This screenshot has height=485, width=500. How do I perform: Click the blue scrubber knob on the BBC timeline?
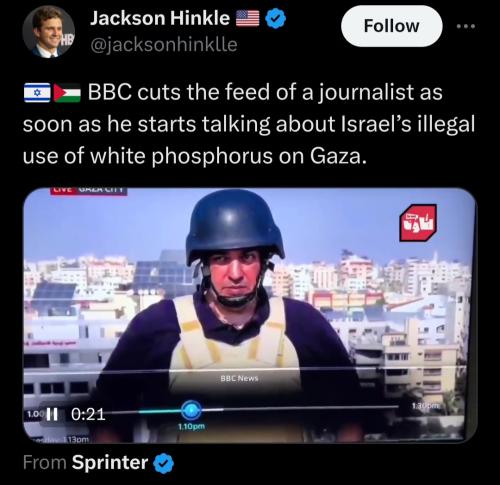[191, 410]
